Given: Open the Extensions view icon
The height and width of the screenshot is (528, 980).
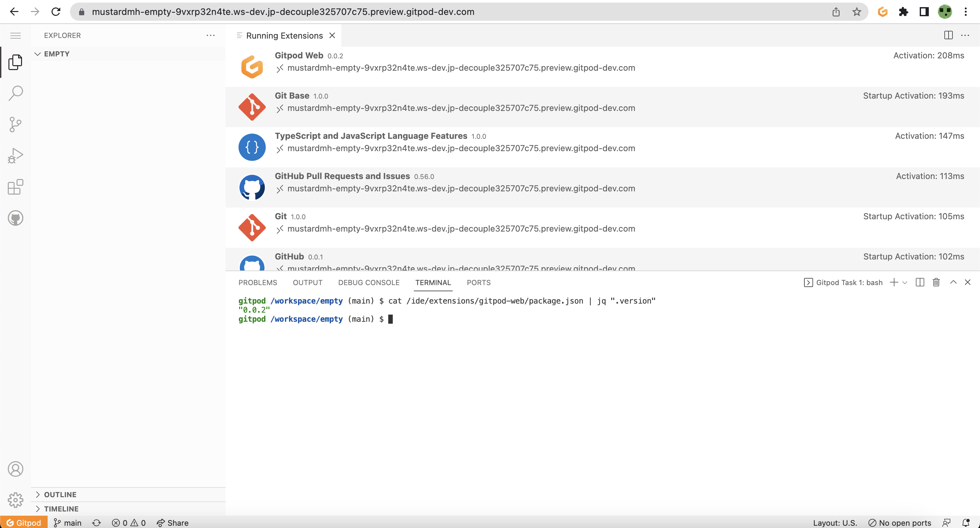Looking at the screenshot, I should point(16,187).
